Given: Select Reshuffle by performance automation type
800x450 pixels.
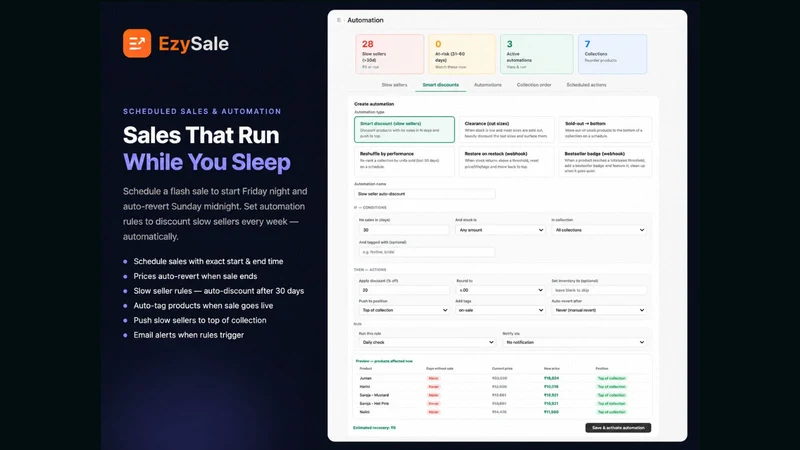Looking at the screenshot, I should coord(405,162).
